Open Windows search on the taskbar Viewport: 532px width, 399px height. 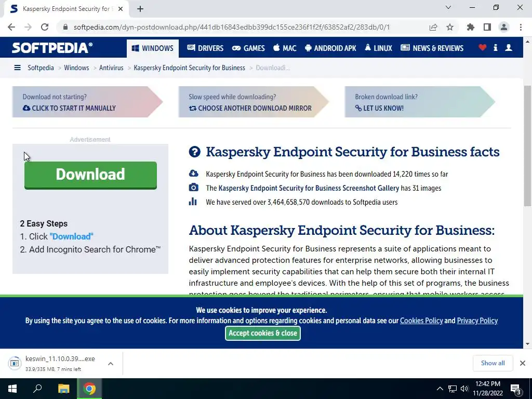point(37,389)
